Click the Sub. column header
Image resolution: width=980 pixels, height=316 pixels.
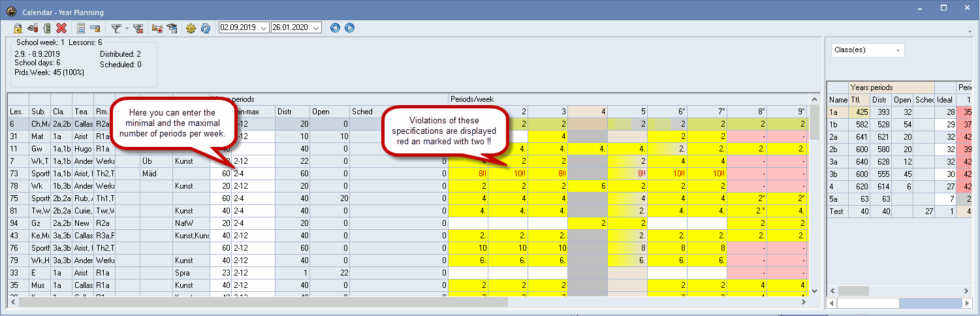pos(40,111)
